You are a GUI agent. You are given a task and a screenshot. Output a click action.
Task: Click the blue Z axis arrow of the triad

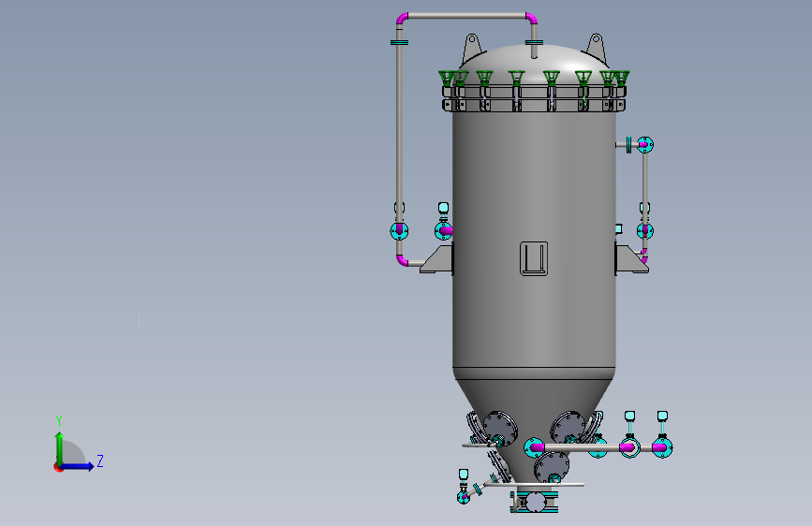pos(78,466)
